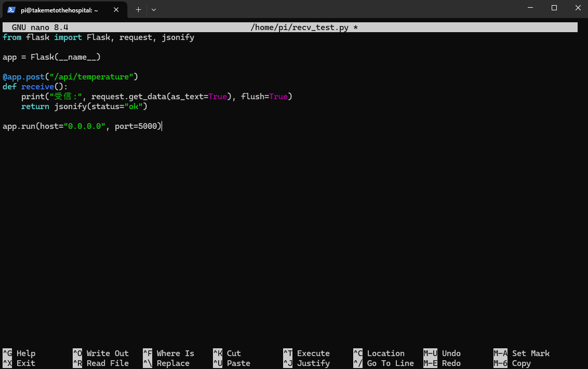Click the 'def receive():' line
The height and width of the screenshot is (369, 588).
click(35, 87)
